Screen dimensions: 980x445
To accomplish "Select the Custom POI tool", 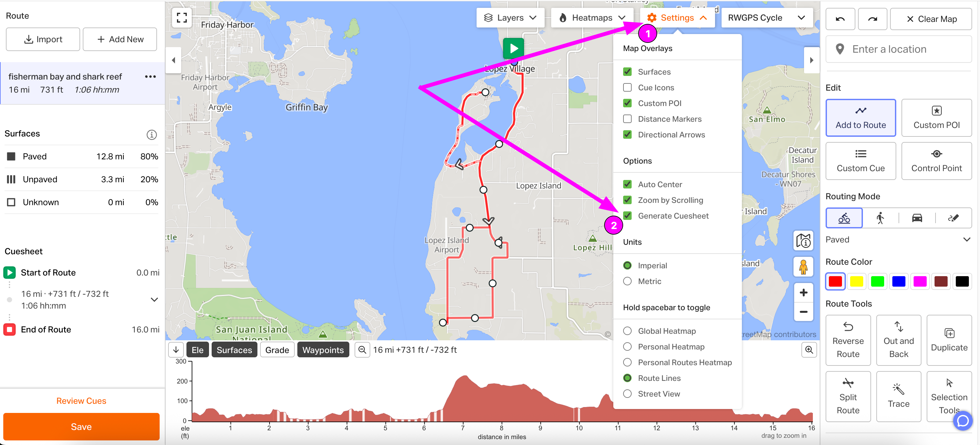I will [x=936, y=117].
